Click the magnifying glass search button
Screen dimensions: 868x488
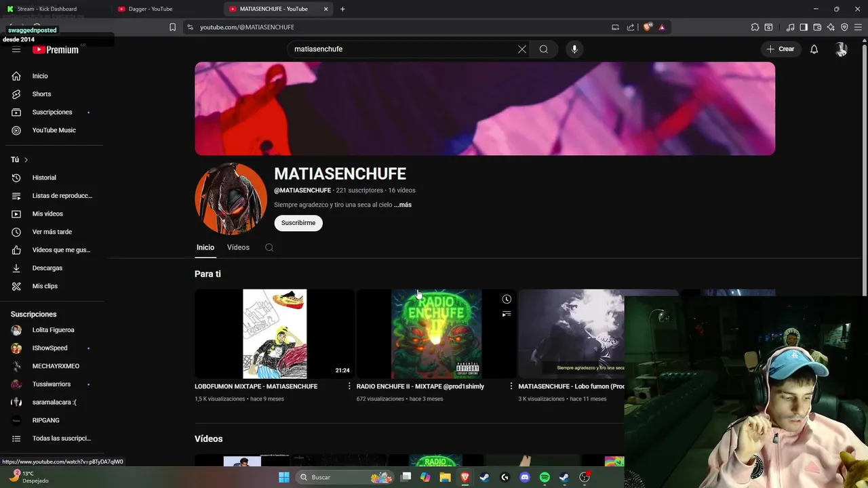(544, 49)
